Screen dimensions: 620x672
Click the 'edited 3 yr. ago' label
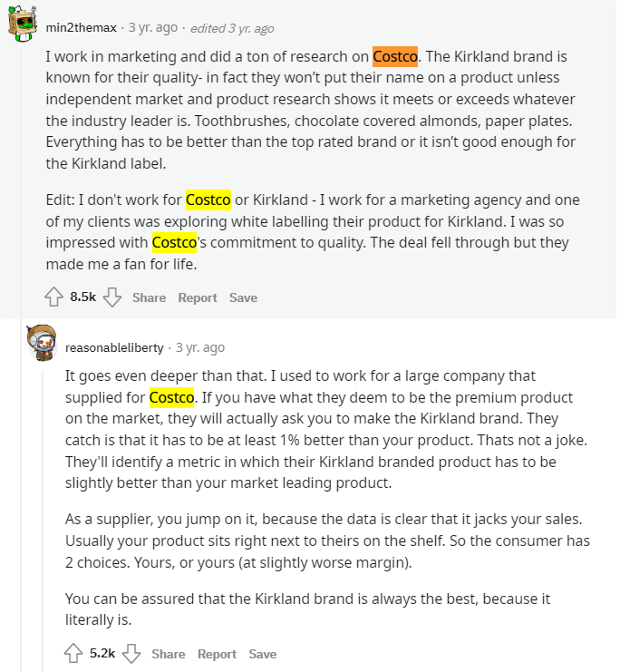[232, 28]
